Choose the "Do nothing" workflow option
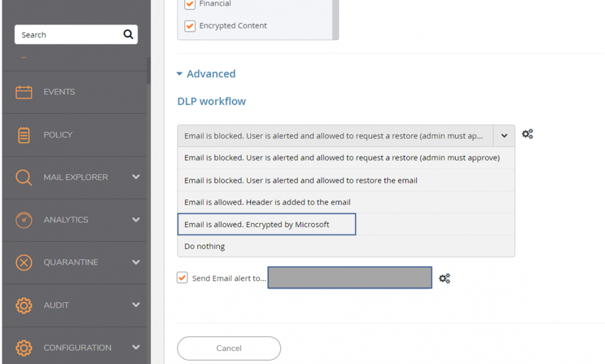The width and height of the screenshot is (605, 364). tap(205, 247)
